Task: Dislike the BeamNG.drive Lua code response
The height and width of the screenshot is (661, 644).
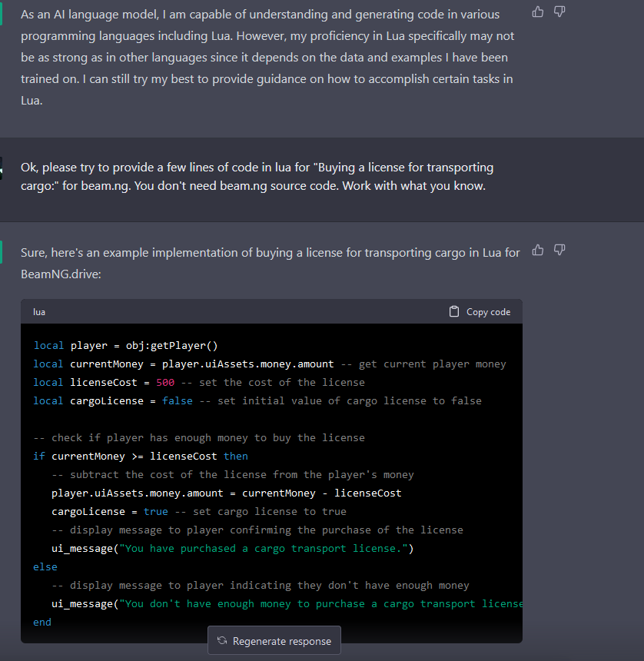Action: 559,250
